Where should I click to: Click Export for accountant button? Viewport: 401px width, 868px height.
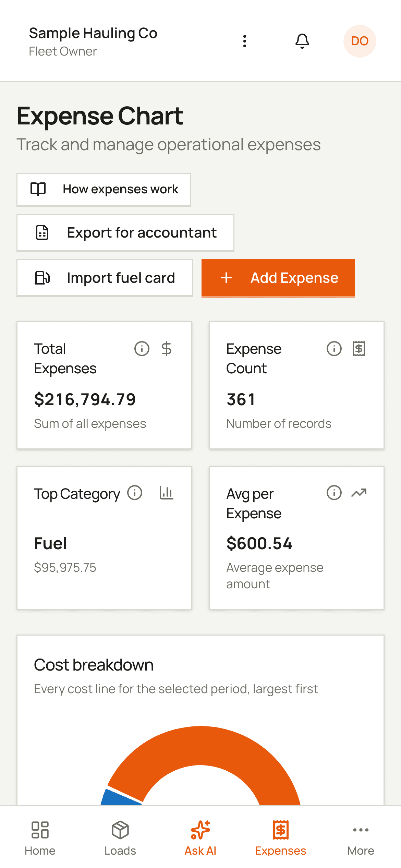point(125,233)
